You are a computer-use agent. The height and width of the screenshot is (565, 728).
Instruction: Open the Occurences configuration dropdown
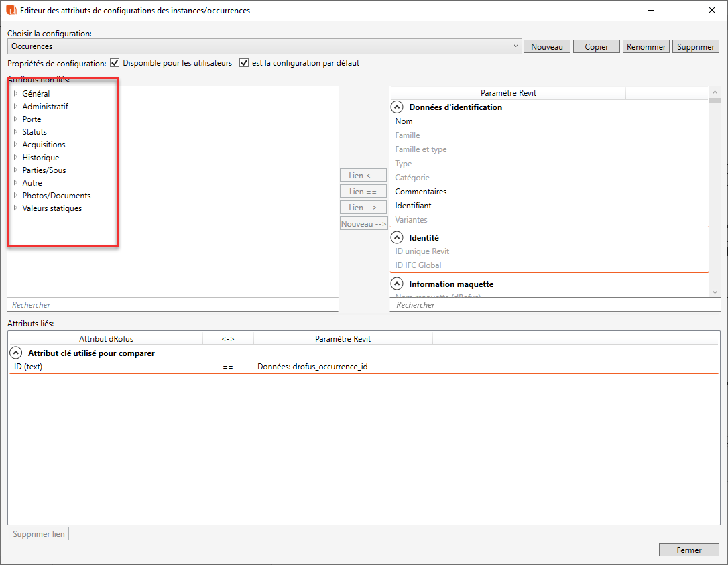[515, 46]
